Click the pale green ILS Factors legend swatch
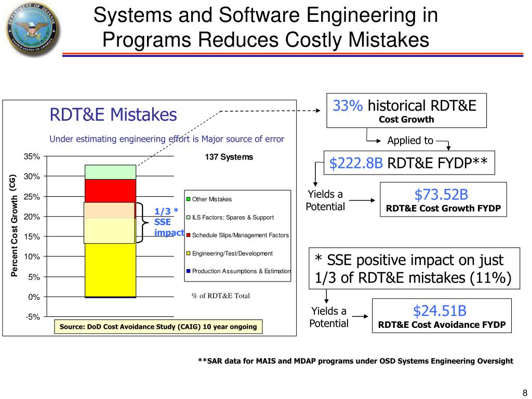This screenshot has height=399, width=532. tap(188, 218)
